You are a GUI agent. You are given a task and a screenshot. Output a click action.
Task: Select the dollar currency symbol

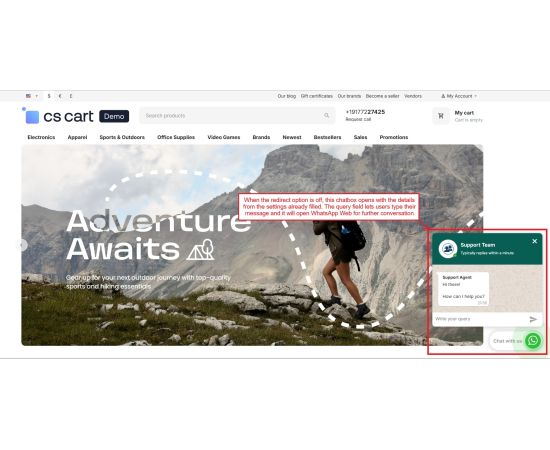(x=49, y=96)
